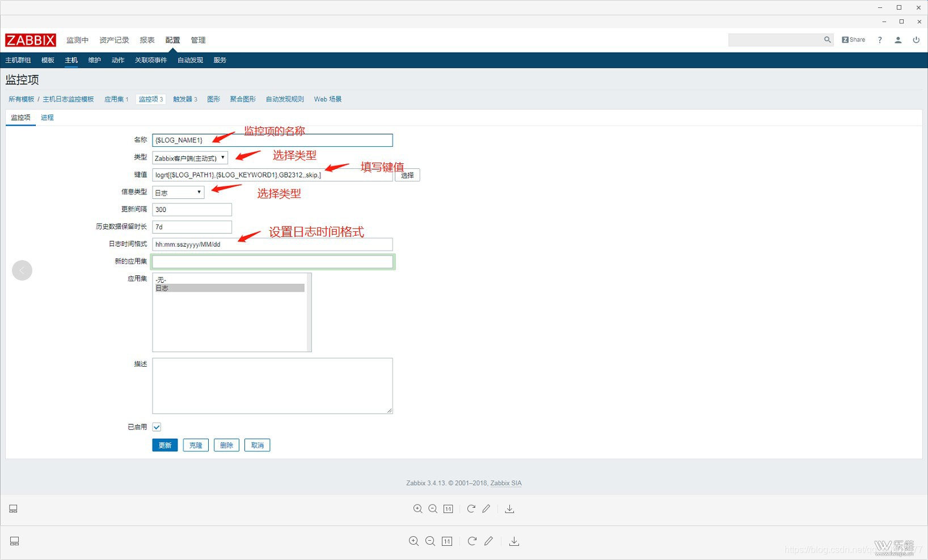Open the 报表 top menu
The width and height of the screenshot is (928, 560).
(147, 40)
